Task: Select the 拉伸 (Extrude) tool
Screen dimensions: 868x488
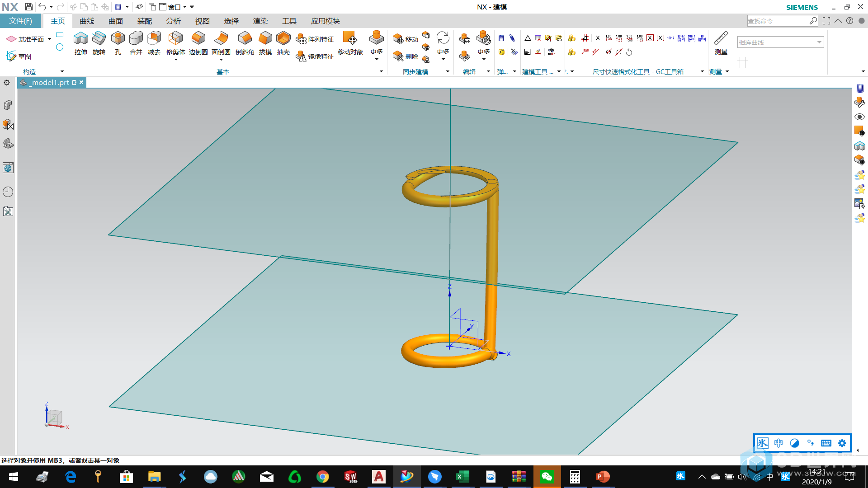Action: (81, 43)
